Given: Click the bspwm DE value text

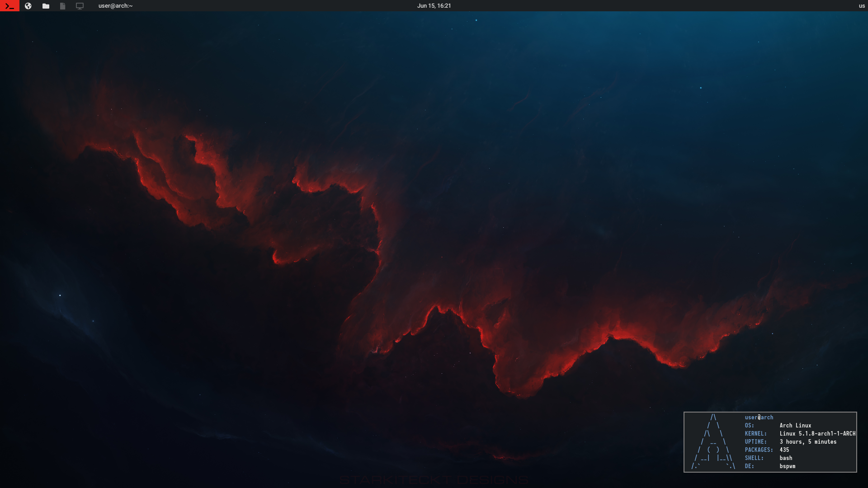Looking at the screenshot, I should pyautogui.click(x=787, y=466).
